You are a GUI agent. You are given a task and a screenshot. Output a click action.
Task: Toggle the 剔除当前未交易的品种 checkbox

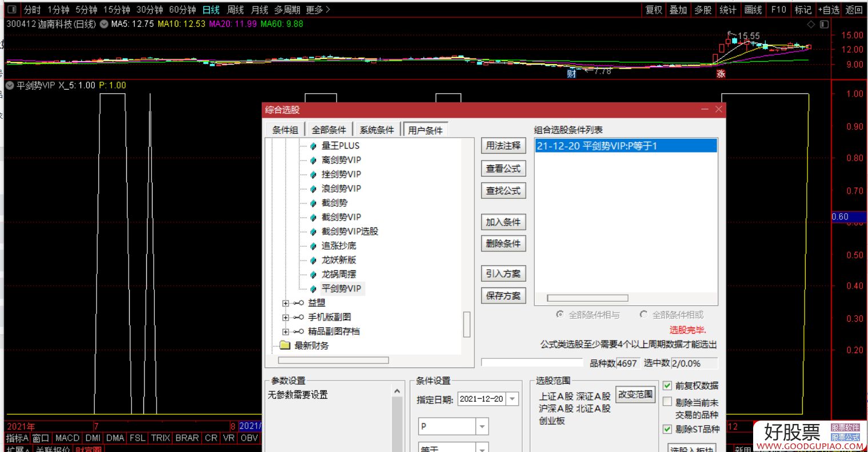tap(667, 402)
